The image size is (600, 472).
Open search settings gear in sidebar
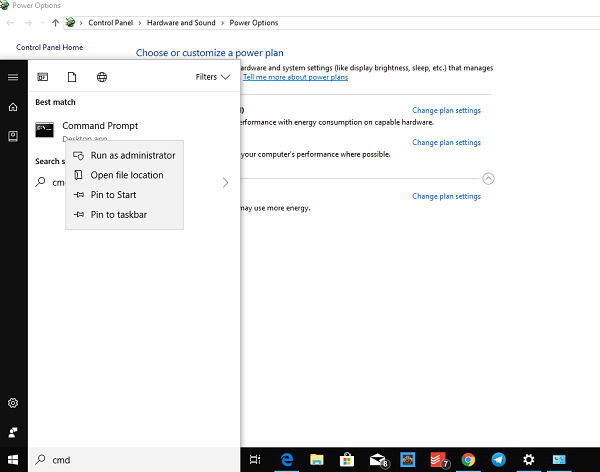point(13,403)
